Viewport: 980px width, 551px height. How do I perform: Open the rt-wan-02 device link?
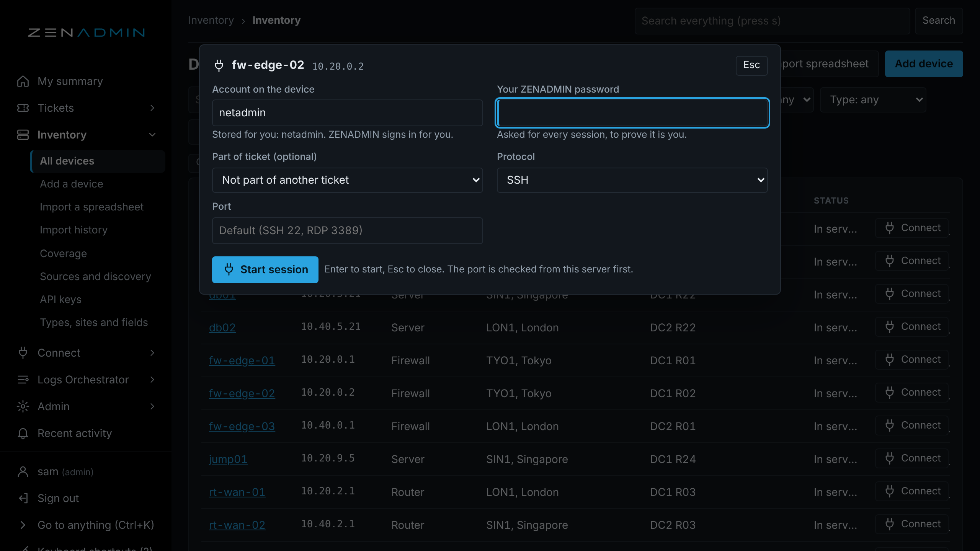point(237,525)
